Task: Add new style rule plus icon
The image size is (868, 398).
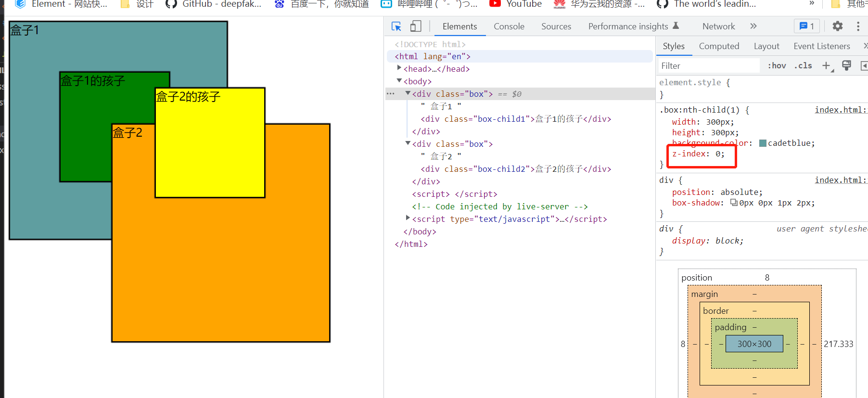Action: click(827, 66)
